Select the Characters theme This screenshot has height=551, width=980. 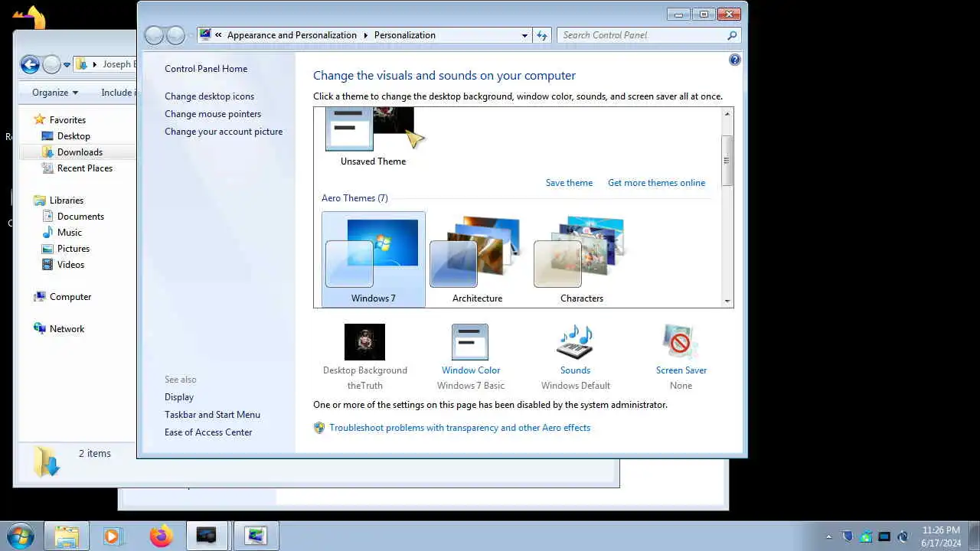click(581, 259)
